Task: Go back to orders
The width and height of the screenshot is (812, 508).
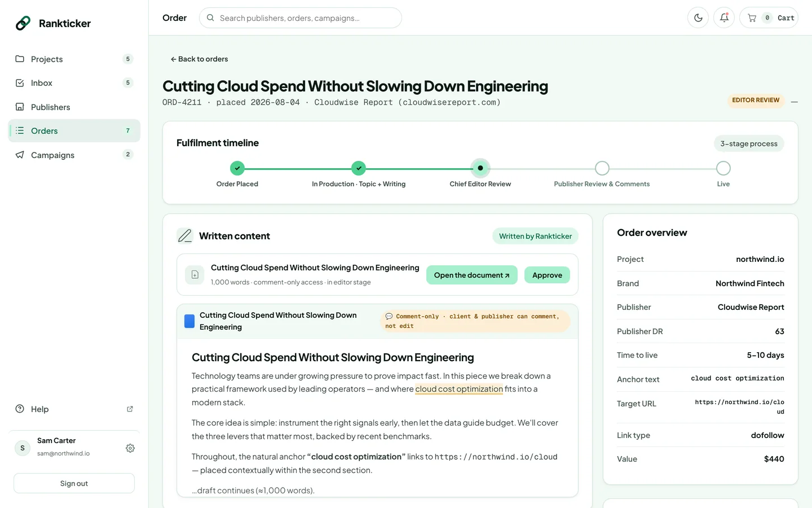Action: click(x=199, y=59)
